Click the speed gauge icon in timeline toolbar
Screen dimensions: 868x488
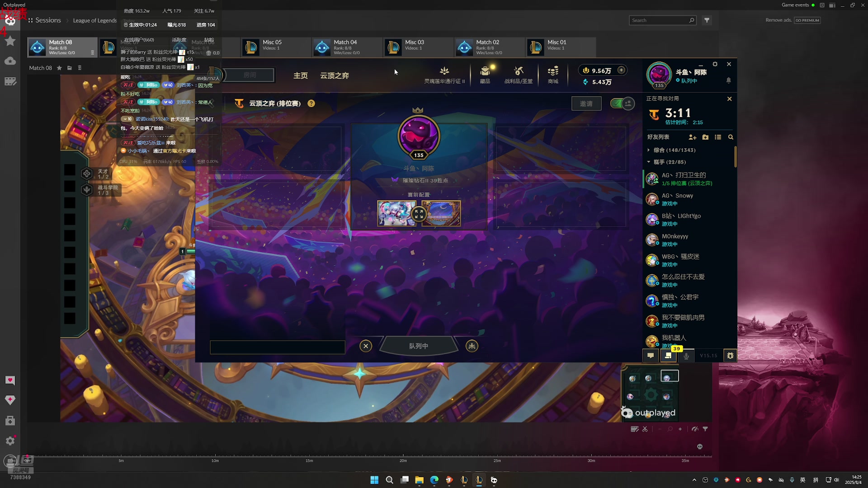[x=695, y=429]
